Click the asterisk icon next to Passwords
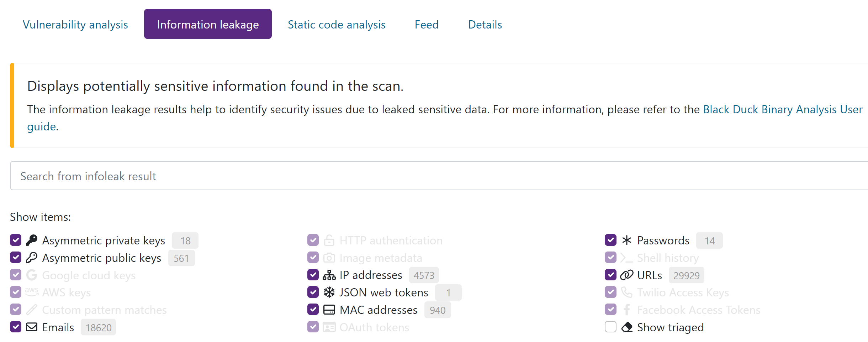The height and width of the screenshot is (342, 868). pyautogui.click(x=626, y=240)
